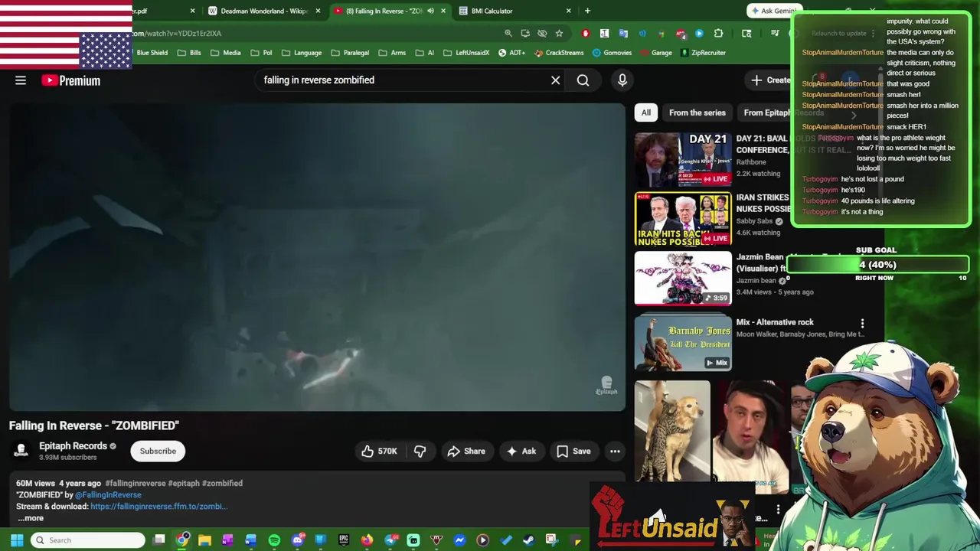Open the ZipRecruiter bookmark
This screenshot has height=551, width=980.
(702, 53)
